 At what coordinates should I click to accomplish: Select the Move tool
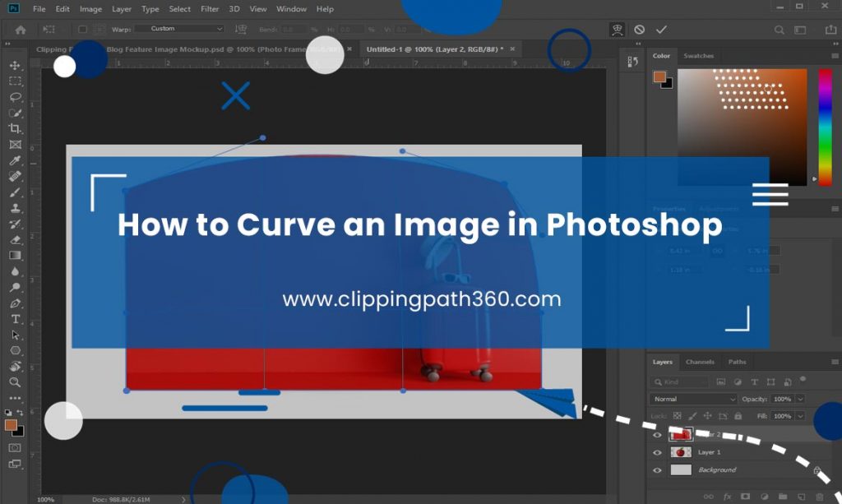tap(15, 65)
